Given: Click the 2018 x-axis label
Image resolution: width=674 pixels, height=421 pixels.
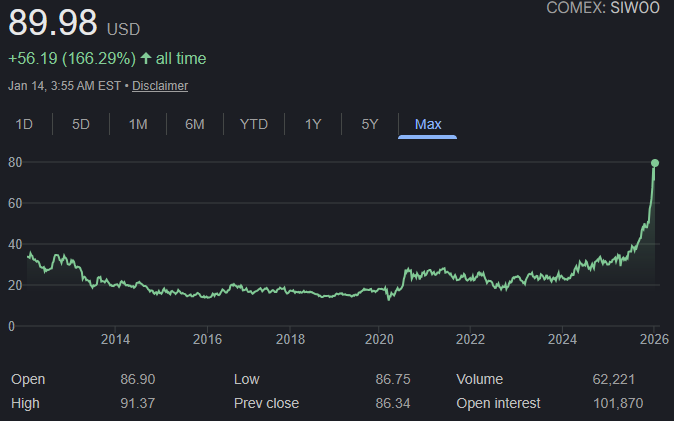Looking at the screenshot, I should [x=290, y=339].
